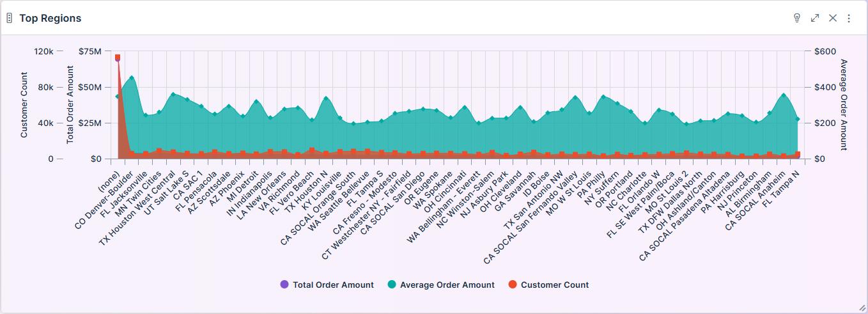Click the lightbulb insights icon
The width and height of the screenshot is (868, 314).
[797, 18]
